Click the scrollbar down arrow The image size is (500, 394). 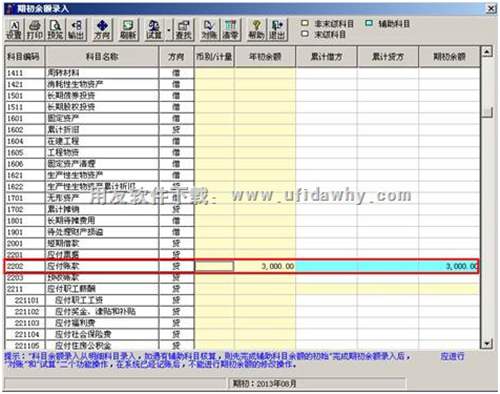tap(487, 343)
